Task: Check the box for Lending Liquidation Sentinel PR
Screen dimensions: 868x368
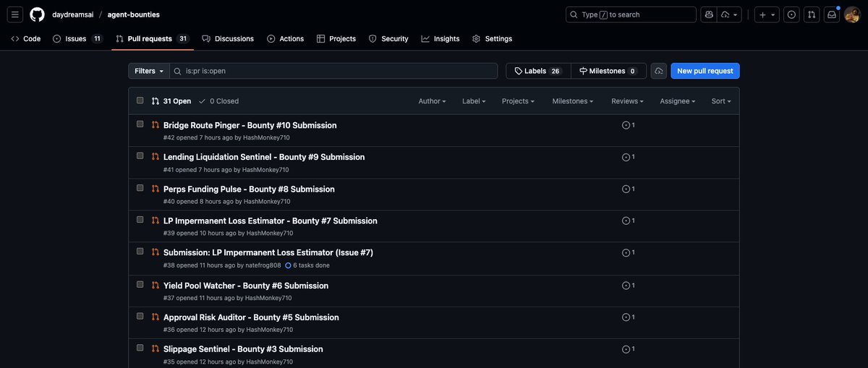Action: (140, 155)
